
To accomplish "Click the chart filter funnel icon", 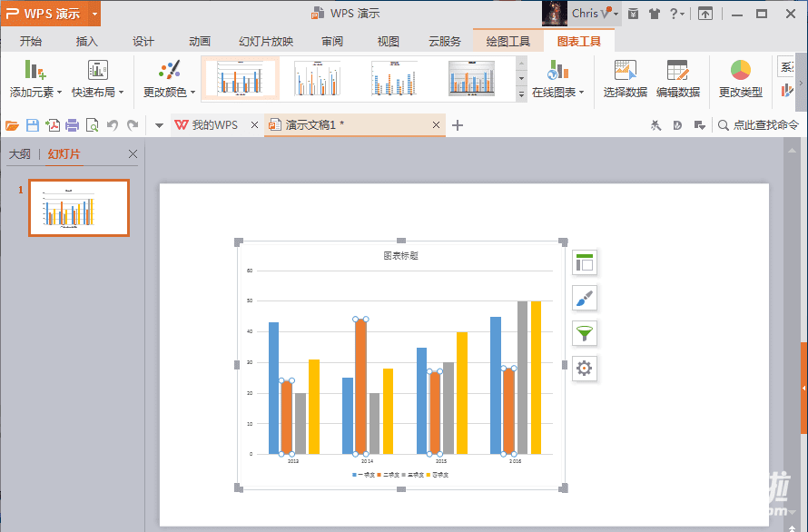I will click(x=585, y=333).
